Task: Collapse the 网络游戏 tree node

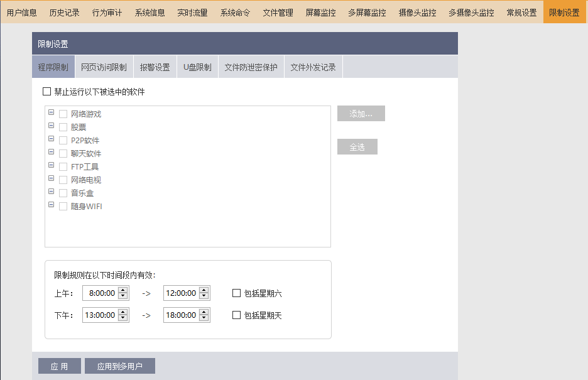Action: click(51, 113)
